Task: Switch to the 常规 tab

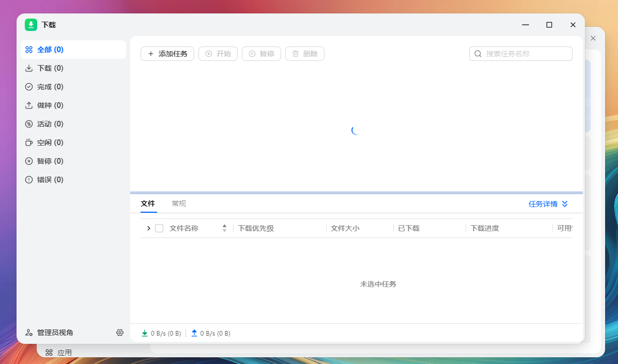Action: (x=179, y=203)
